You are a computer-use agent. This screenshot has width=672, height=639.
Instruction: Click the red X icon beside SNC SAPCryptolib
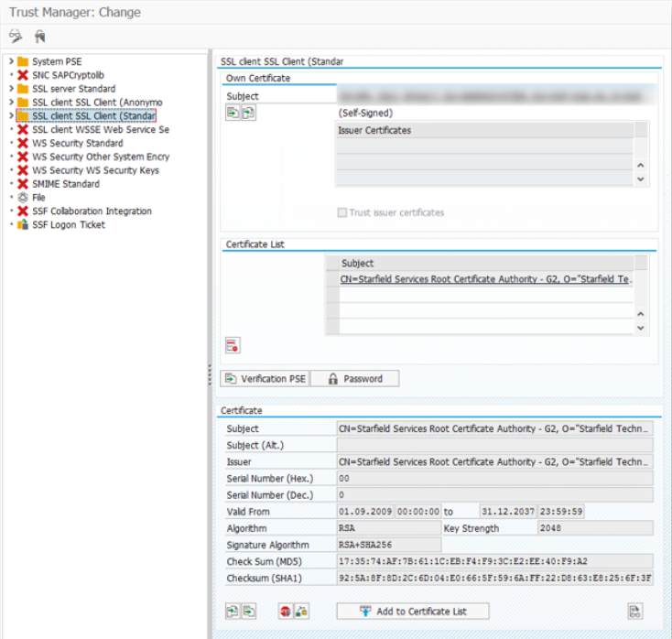(23, 75)
